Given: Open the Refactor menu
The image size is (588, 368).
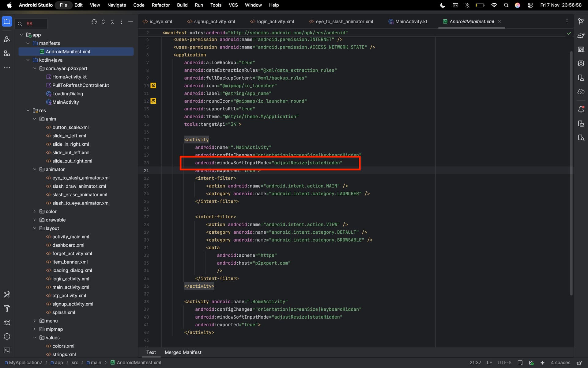Looking at the screenshot, I should 160,5.
